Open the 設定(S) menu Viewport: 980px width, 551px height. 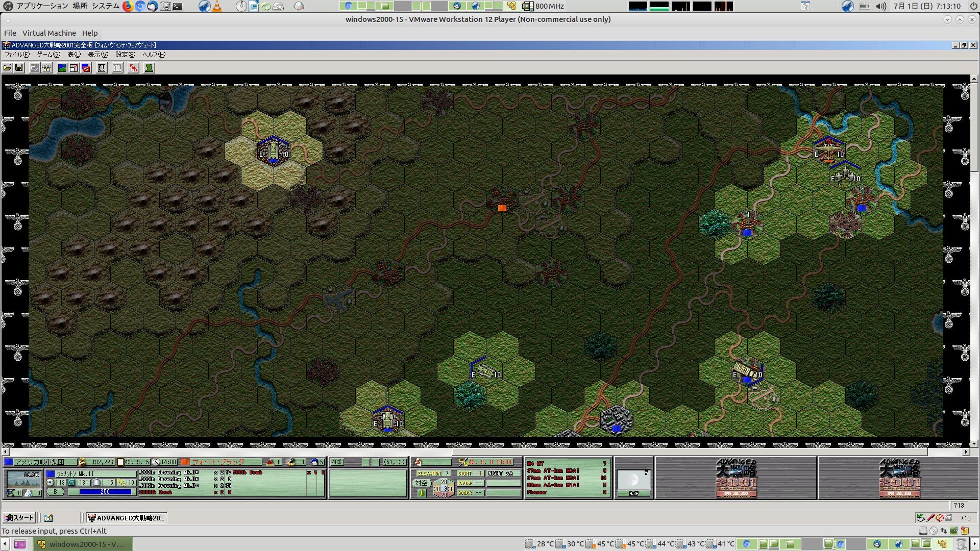pos(125,55)
